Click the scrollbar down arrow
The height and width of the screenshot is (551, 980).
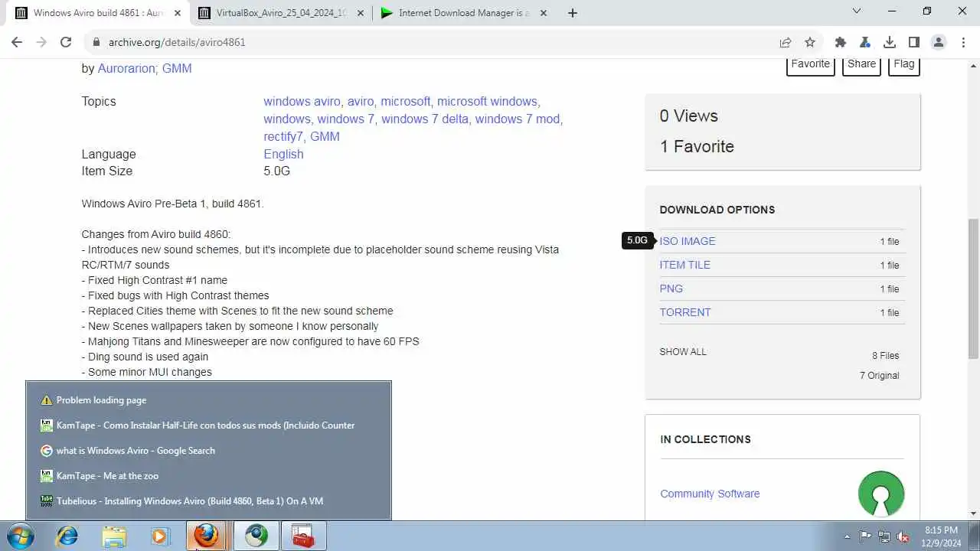[x=973, y=514]
